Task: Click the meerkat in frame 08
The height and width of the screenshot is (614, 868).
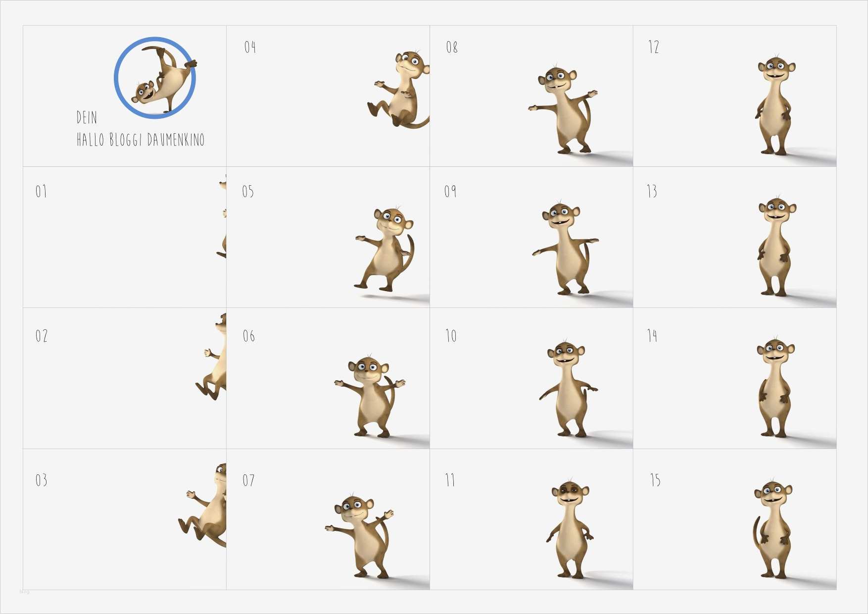Action: tap(563, 109)
